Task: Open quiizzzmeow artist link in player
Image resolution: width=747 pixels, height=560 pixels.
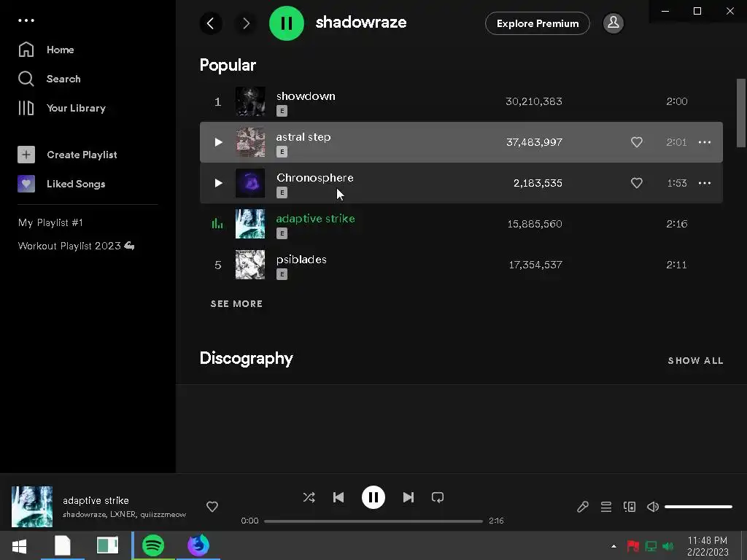Action: [163, 514]
